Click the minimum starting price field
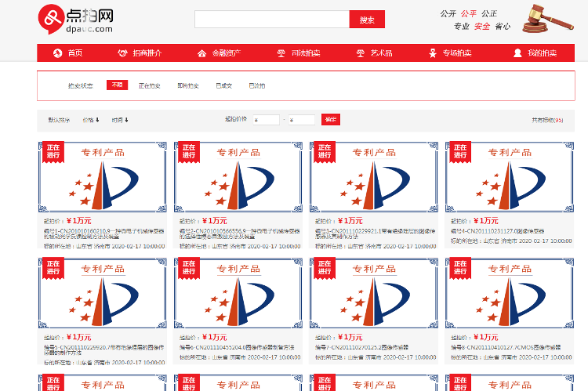The image size is (588, 391). pyautogui.click(x=267, y=120)
